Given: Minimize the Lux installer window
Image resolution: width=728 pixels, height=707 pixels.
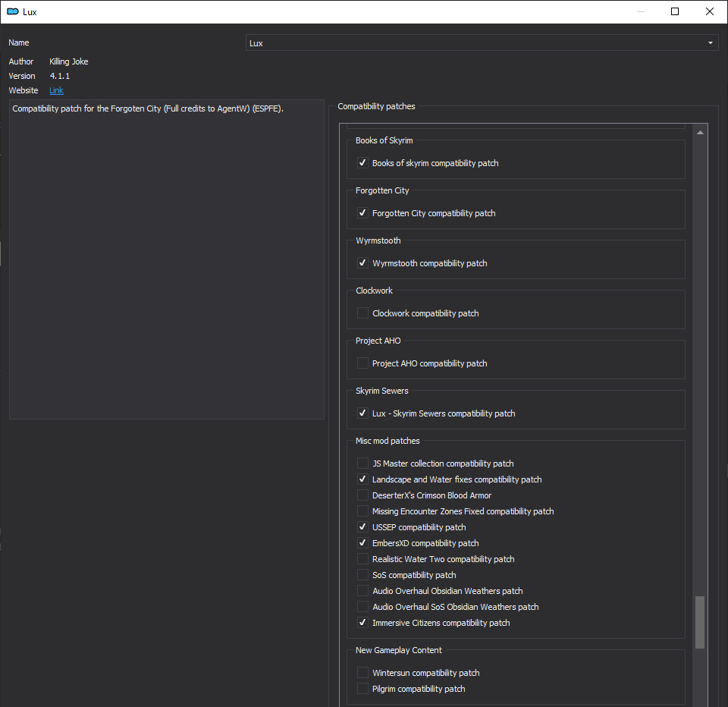Looking at the screenshot, I should click(x=641, y=11).
